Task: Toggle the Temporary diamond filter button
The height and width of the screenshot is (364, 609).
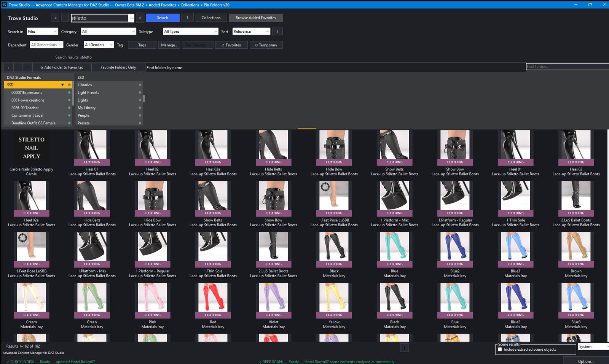Action: (266, 45)
